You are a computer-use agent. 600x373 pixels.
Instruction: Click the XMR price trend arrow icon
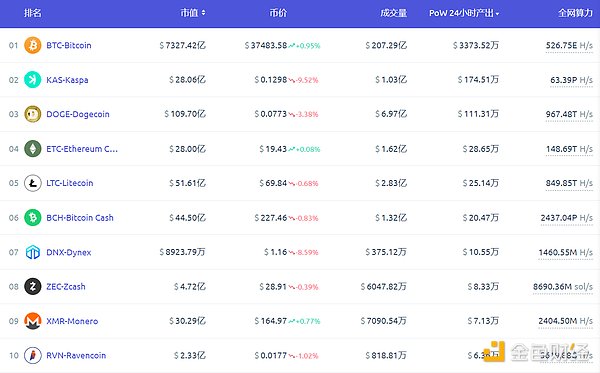(292, 321)
